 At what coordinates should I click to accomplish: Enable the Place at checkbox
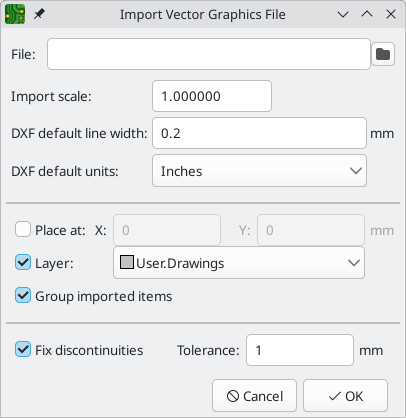point(23,230)
